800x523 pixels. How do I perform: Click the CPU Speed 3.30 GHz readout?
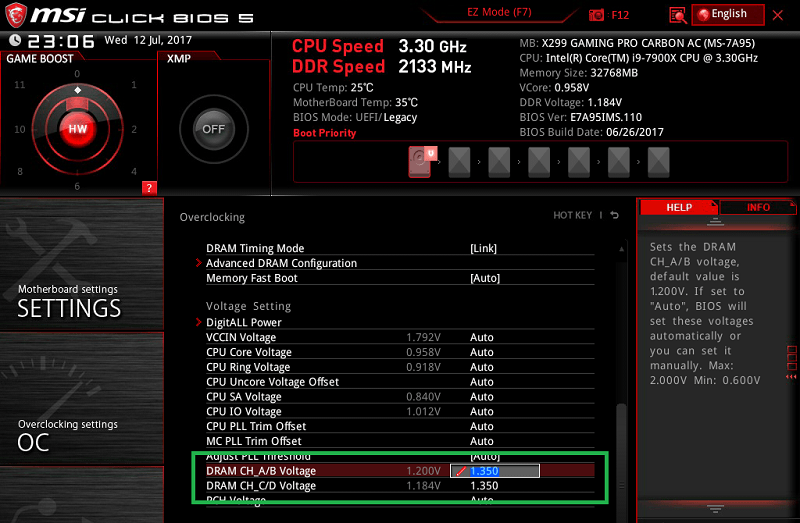coord(379,46)
